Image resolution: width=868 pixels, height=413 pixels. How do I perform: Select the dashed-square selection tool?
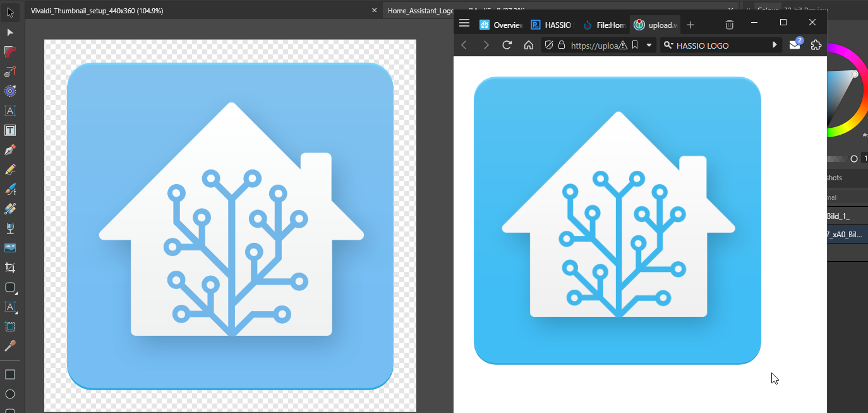tap(10, 326)
